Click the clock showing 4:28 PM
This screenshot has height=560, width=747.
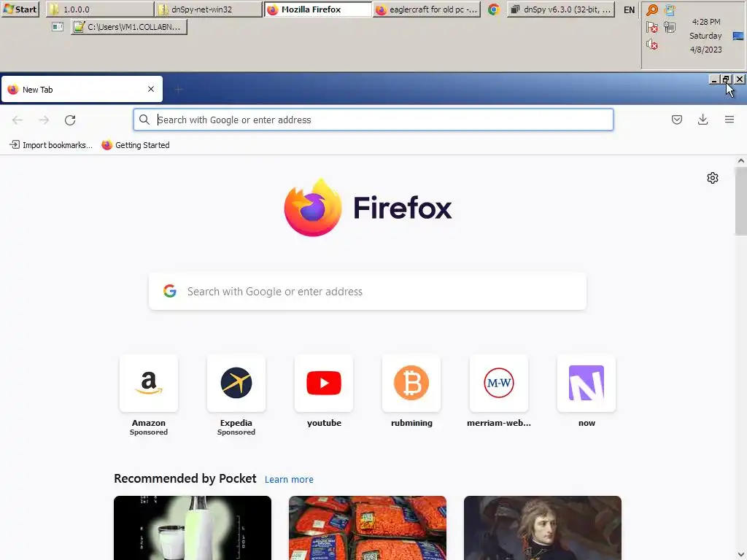point(706,22)
